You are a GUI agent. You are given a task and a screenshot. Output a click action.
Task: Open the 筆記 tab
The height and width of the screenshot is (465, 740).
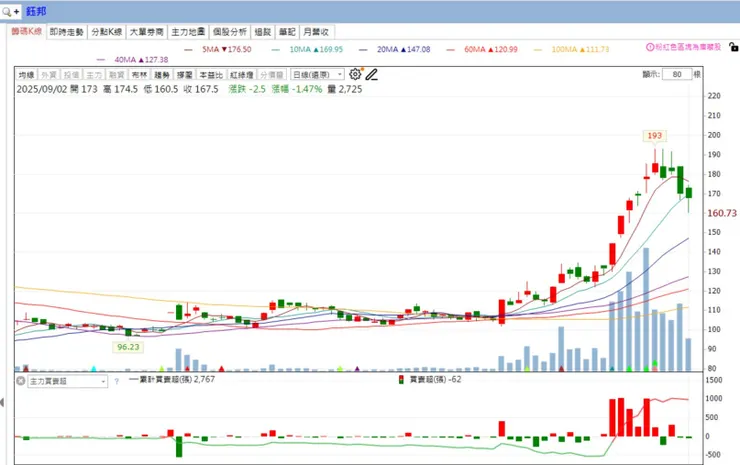click(287, 32)
